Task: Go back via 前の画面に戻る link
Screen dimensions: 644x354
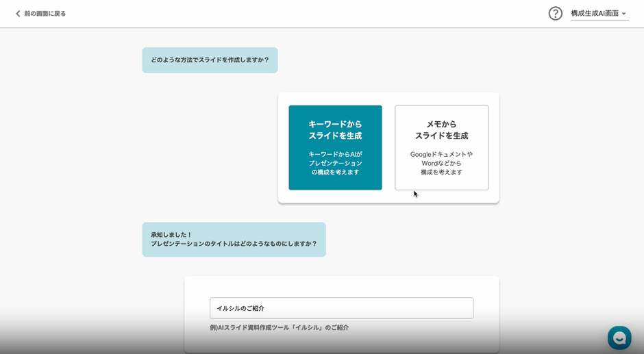Action: point(45,14)
